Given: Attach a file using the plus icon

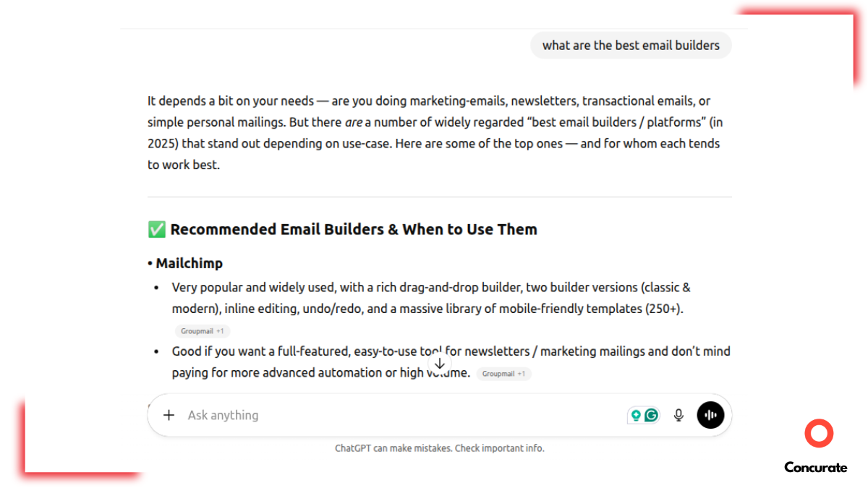Looking at the screenshot, I should tap(169, 415).
